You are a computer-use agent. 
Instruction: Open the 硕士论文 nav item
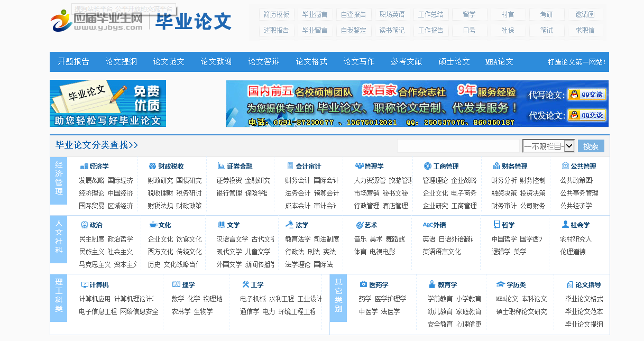pos(454,62)
